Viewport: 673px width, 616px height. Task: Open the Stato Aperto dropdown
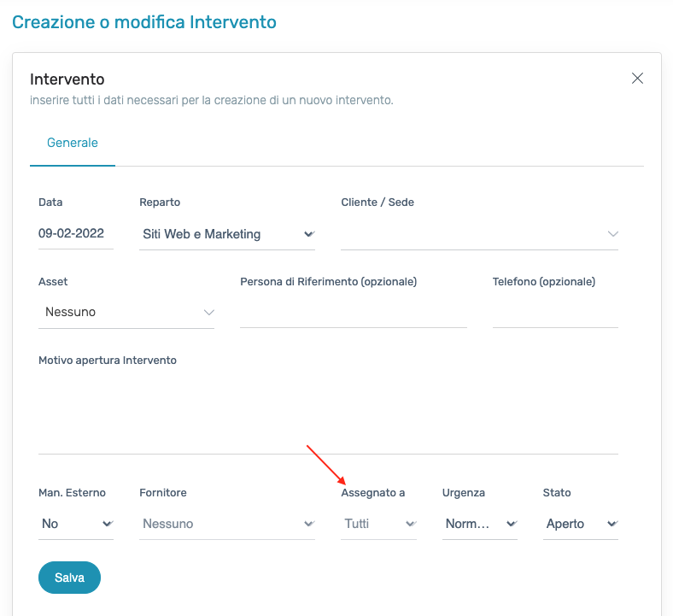[580, 524]
